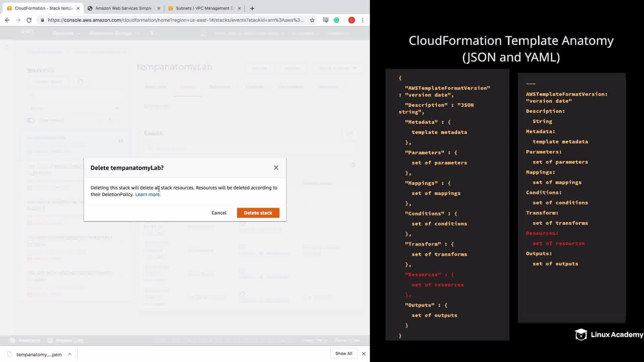Switch to Subnets VPC Management tab

click(204, 8)
